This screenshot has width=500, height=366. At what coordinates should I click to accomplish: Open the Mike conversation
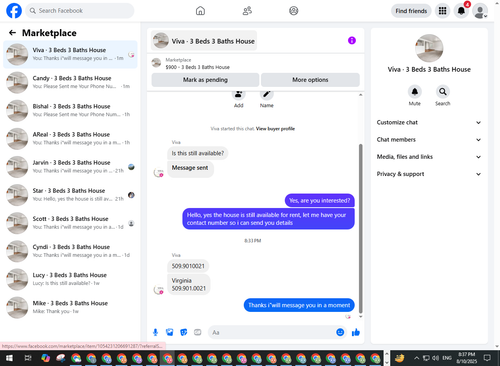tap(70, 308)
